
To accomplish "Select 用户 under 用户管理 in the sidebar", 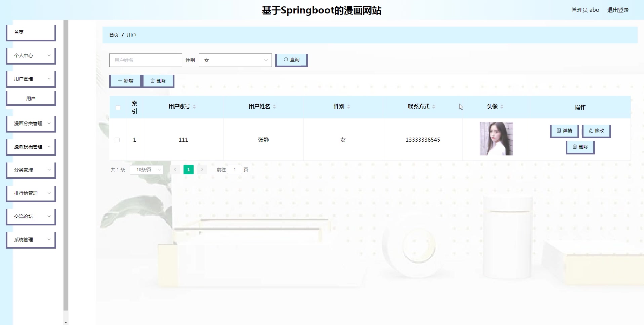I will point(31,98).
